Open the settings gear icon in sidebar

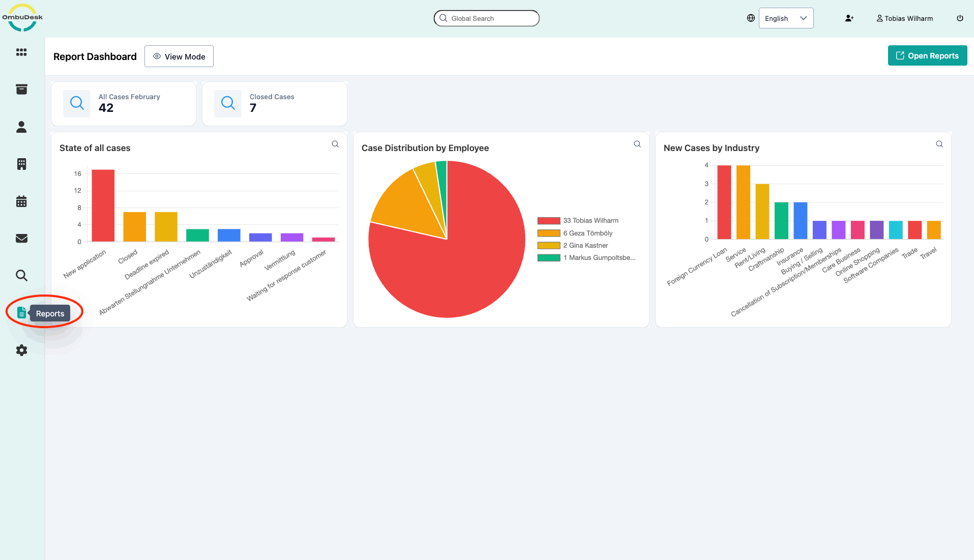21,350
